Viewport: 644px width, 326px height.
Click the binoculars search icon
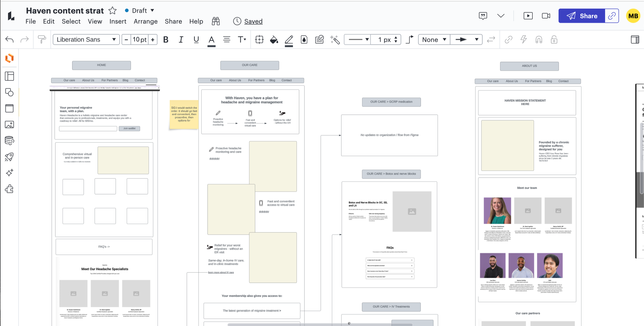[x=216, y=21]
